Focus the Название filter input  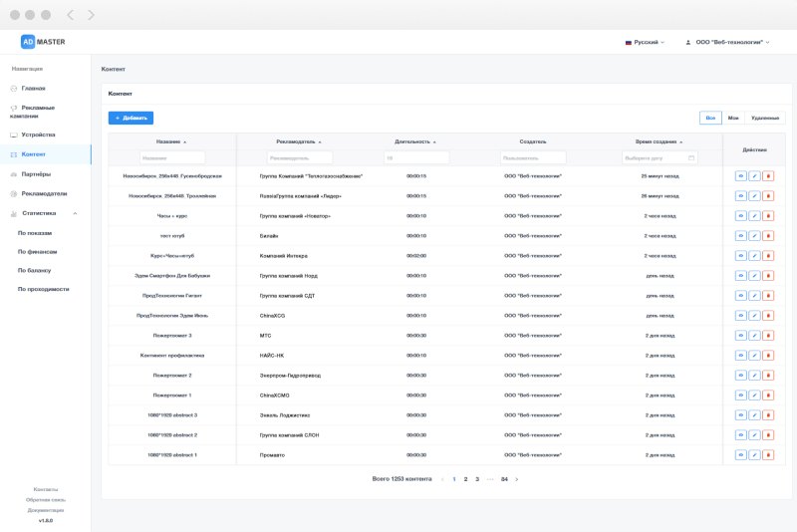[172, 158]
